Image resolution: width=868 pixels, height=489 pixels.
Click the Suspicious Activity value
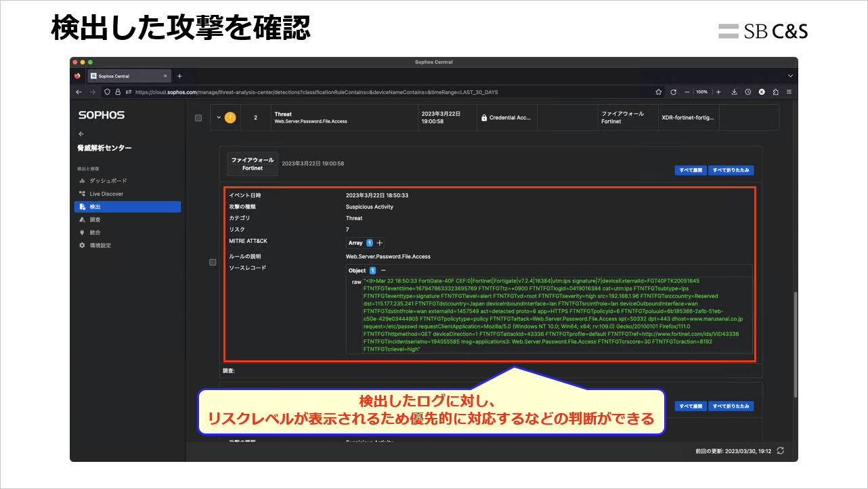coord(370,207)
